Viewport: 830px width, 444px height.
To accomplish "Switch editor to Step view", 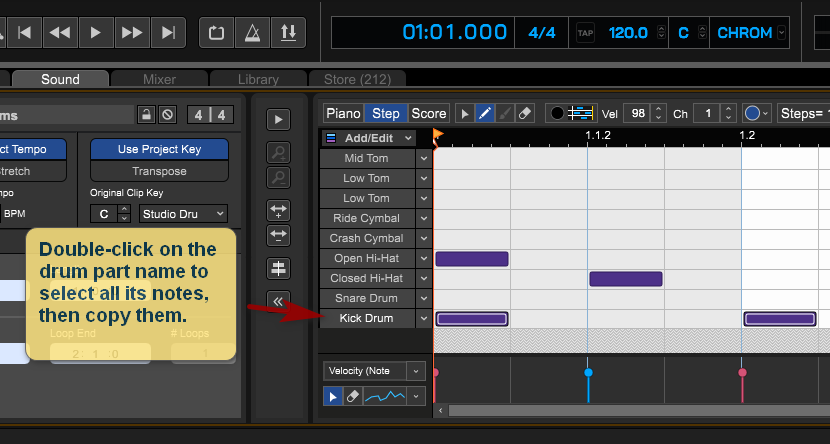I will (385, 113).
